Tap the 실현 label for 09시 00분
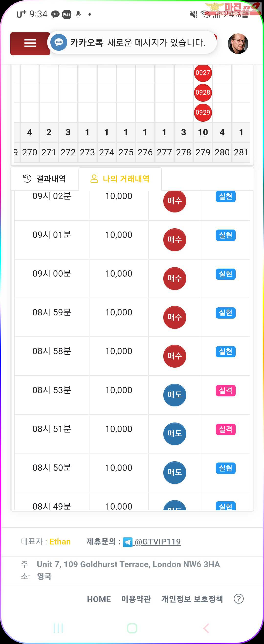The image size is (264, 644). coord(225,274)
